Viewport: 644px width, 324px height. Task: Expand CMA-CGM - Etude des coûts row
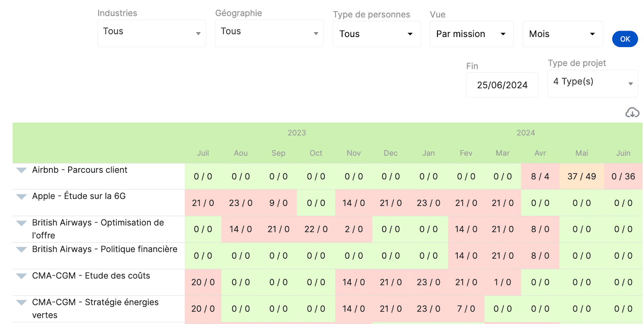tap(21, 276)
